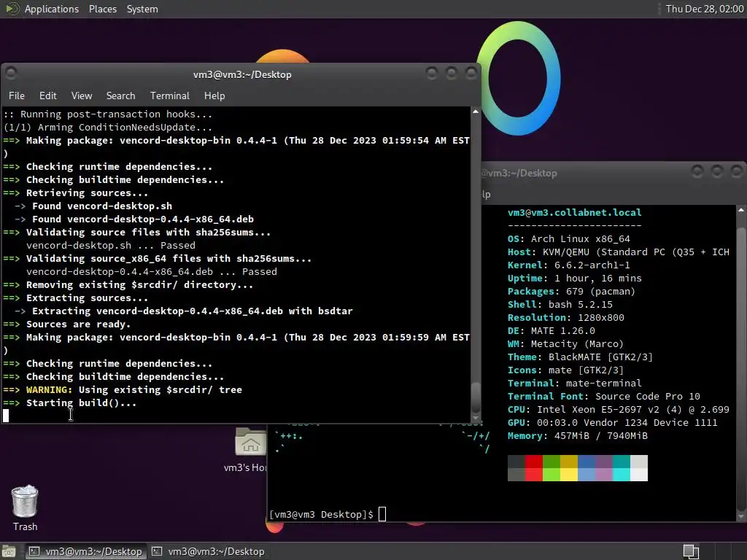
Task: Switch to second vm3@vm3:~/Desktop taskbar entry
Action: pyautogui.click(x=208, y=551)
